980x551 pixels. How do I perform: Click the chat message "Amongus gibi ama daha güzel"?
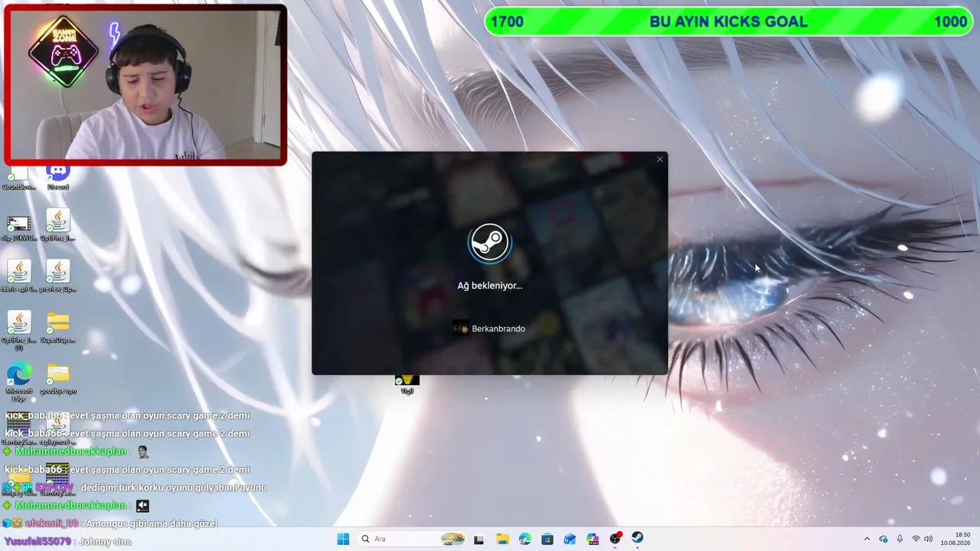152,523
